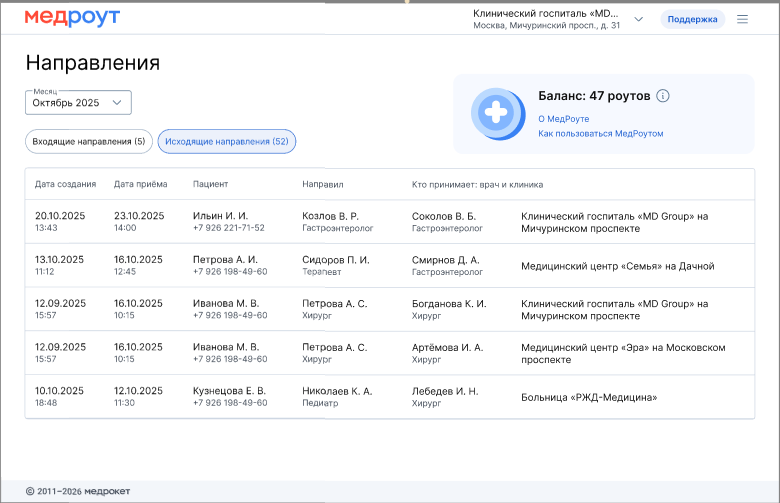
Task: Open Как пользоваться МедРоутом link
Action: click(x=600, y=133)
